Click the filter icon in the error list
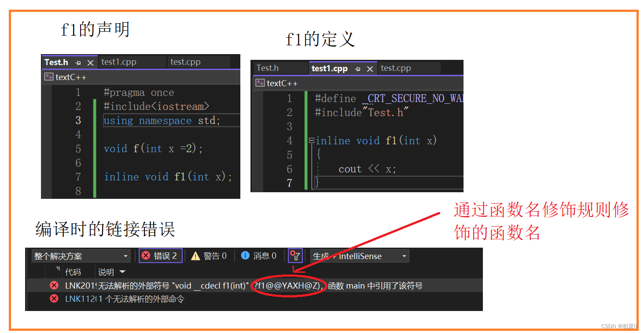Screen dimensions: 644x333 295,256
